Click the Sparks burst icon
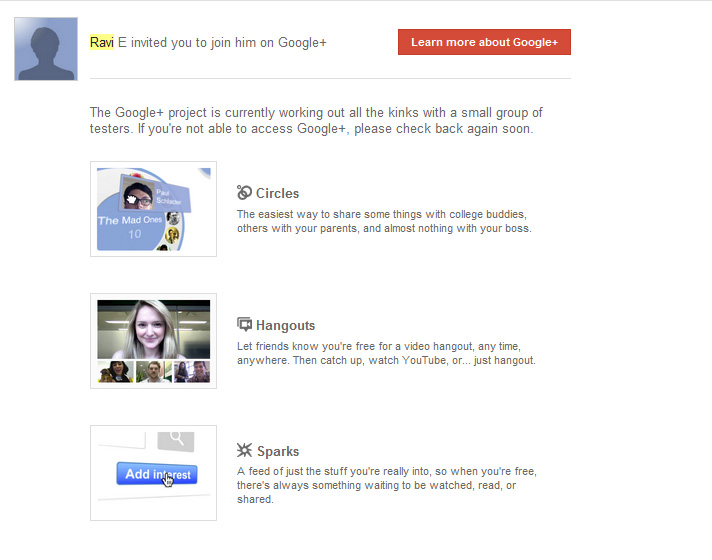Image resolution: width=712 pixels, height=560 pixels. [244, 451]
